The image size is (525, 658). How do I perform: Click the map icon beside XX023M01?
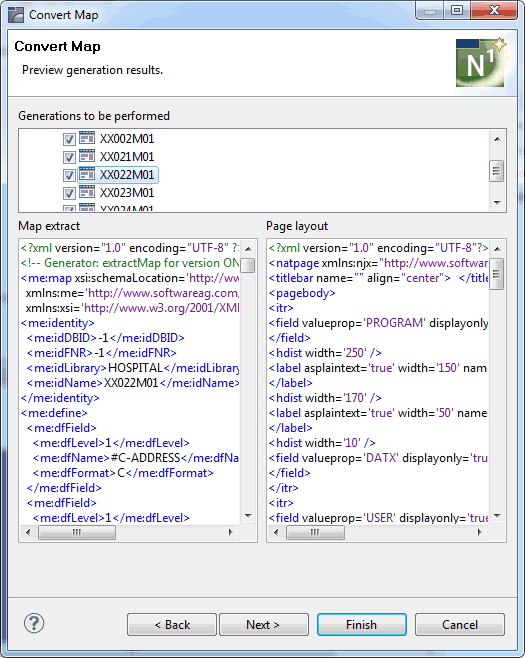87,192
